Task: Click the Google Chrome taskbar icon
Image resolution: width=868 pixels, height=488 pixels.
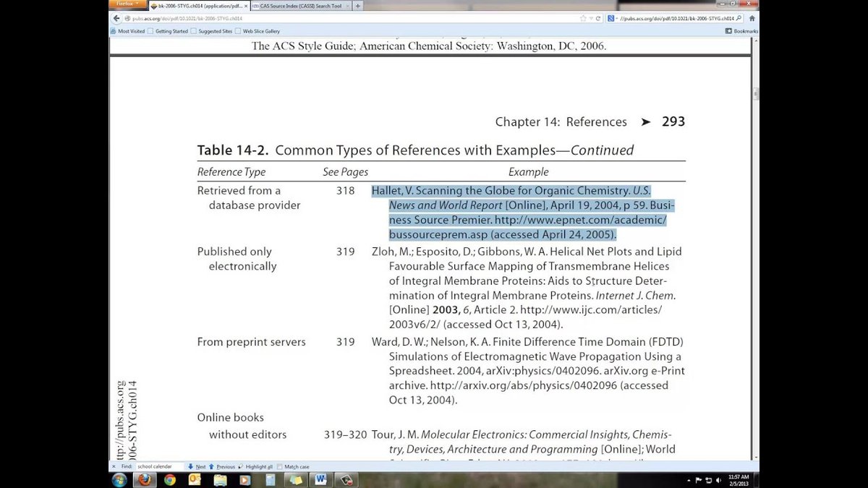Action: pos(169,479)
